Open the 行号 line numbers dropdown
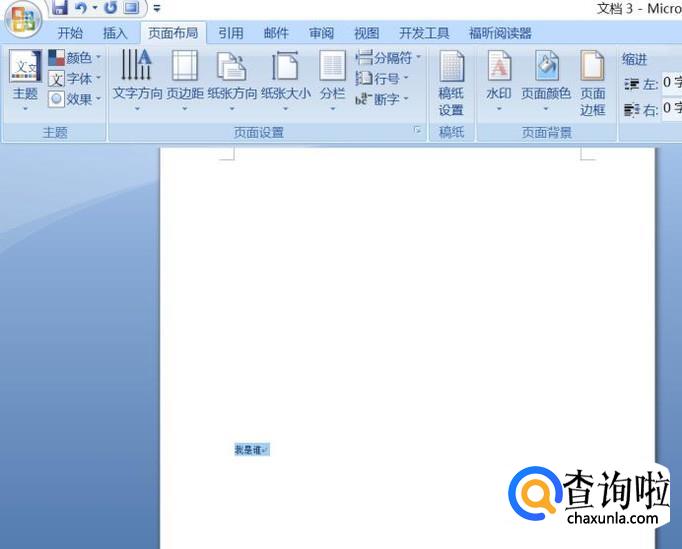This screenshot has width=682, height=549. 382,79
